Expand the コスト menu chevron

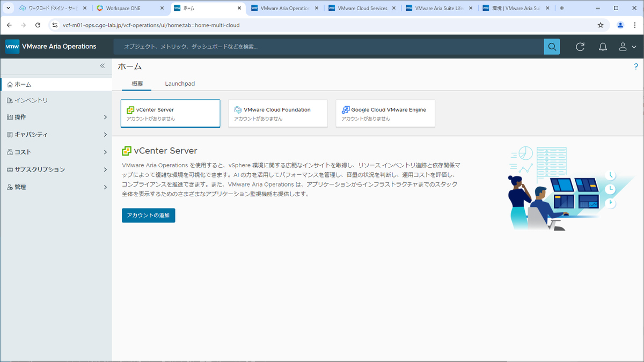point(105,152)
